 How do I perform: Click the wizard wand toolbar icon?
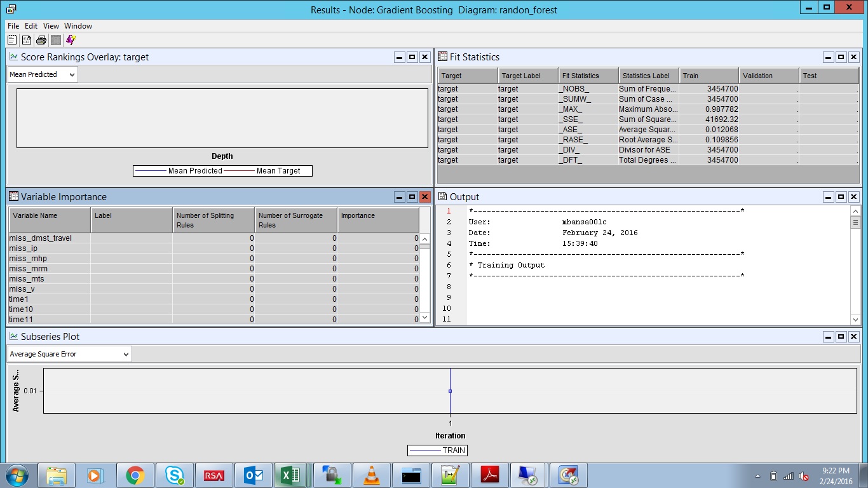coord(71,40)
